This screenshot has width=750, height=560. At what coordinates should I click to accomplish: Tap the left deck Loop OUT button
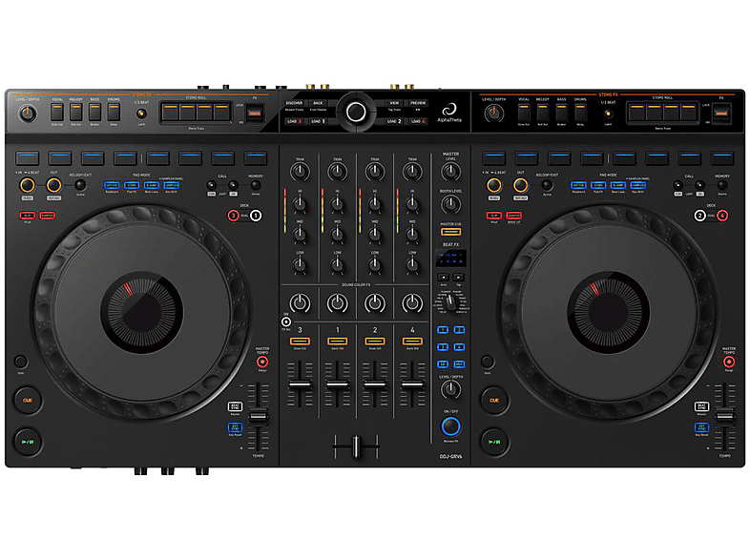click(53, 185)
